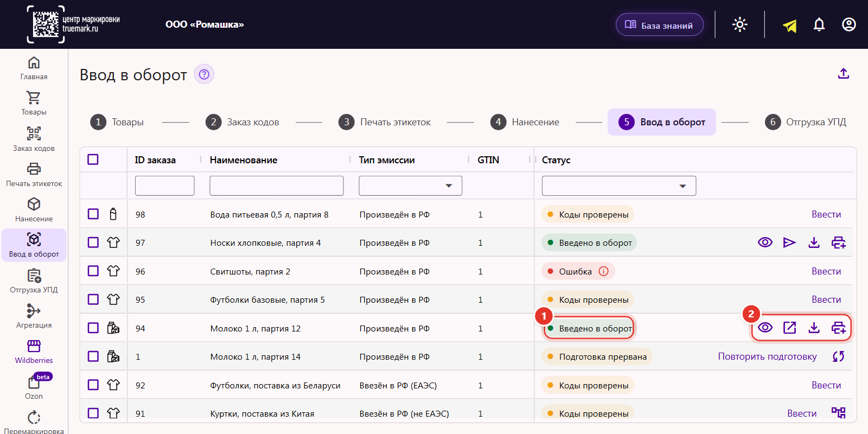
Task: Open external link icon for order 94
Action: (790, 328)
